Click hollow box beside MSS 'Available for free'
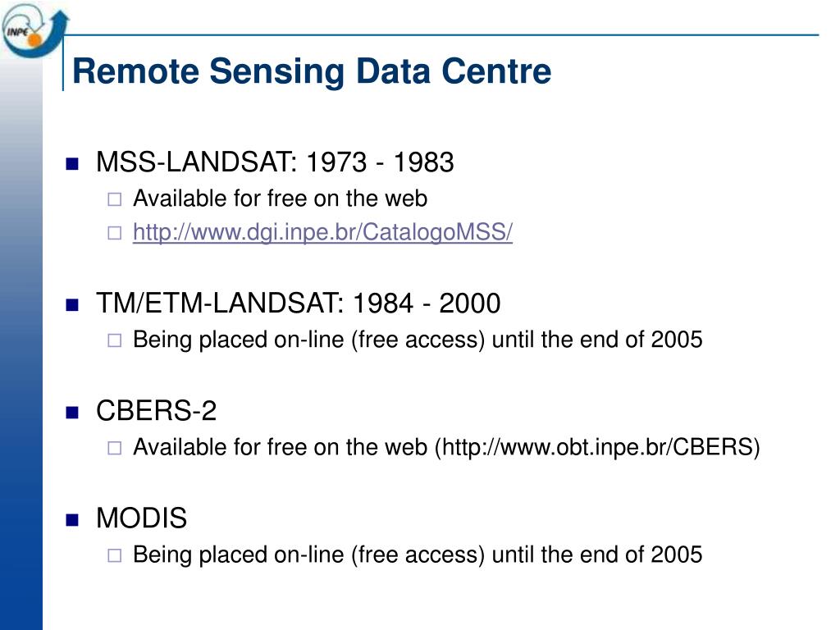840x630 pixels. (x=114, y=200)
